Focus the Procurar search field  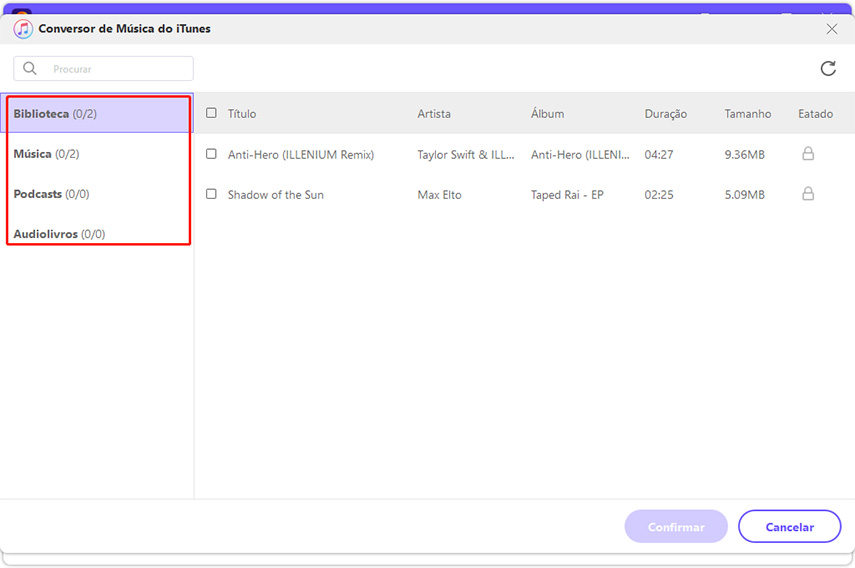pos(104,69)
